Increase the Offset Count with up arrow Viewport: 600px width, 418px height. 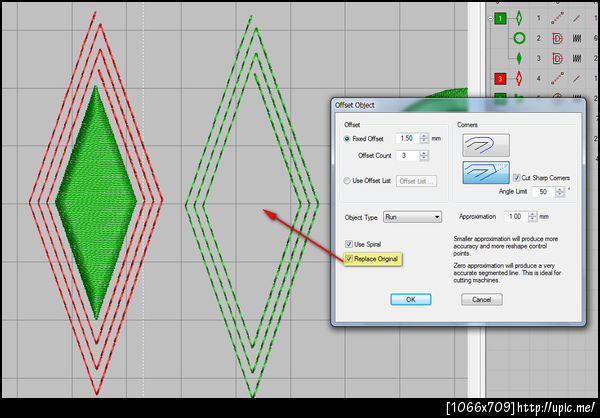pyautogui.click(x=424, y=153)
